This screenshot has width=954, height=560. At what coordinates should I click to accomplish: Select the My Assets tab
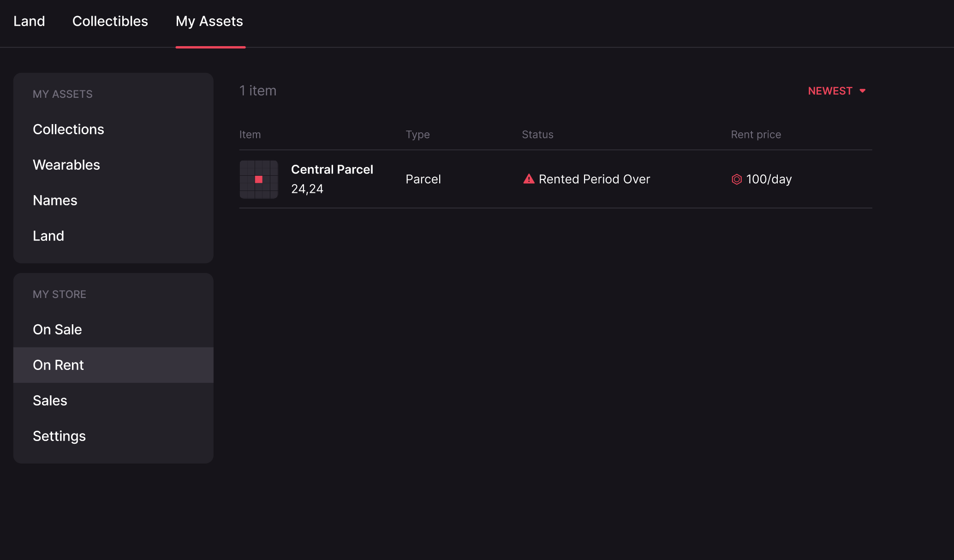[209, 21]
